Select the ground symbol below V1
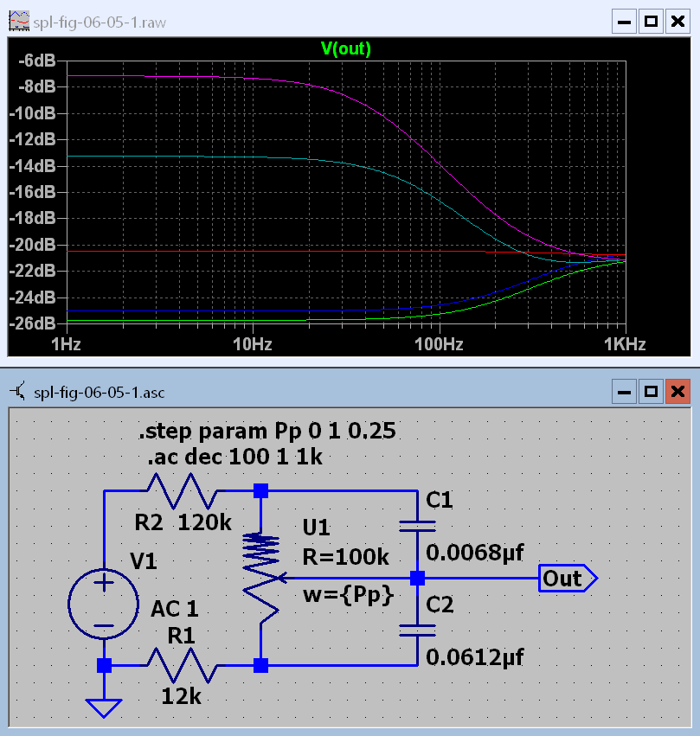This screenshot has height=736, width=700. (x=104, y=706)
